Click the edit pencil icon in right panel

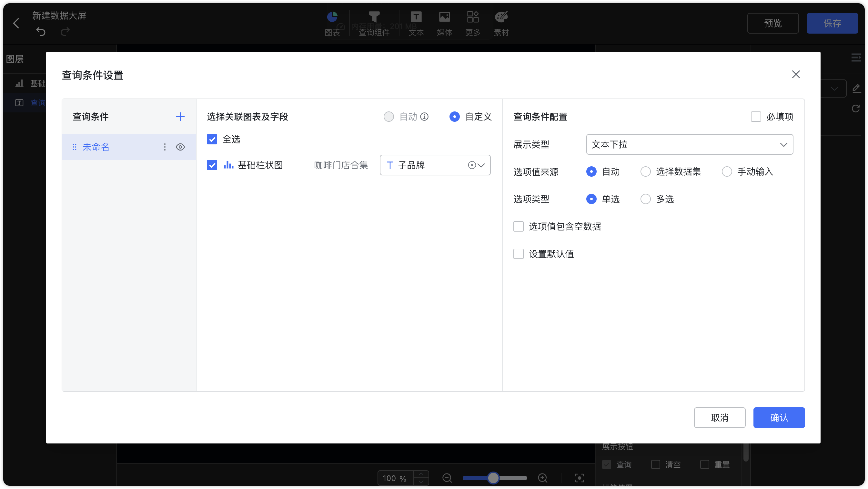pyautogui.click(x=856, y=89)
